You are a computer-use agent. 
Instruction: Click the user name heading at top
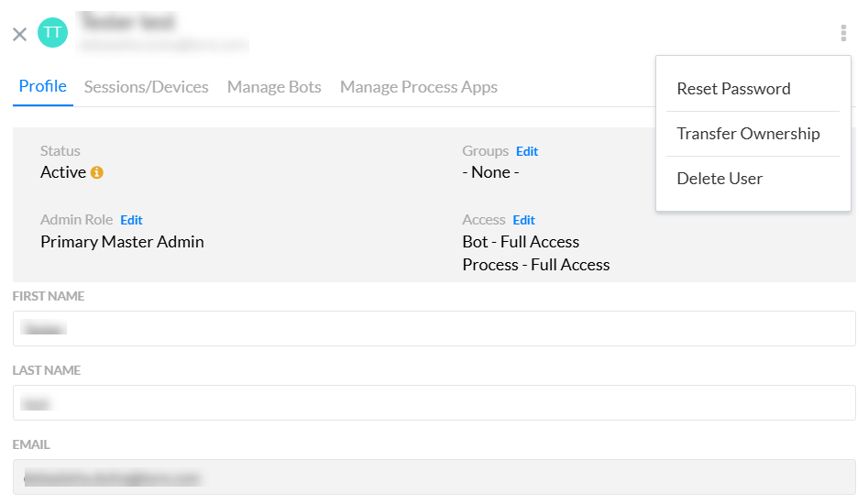pos(127,21)
